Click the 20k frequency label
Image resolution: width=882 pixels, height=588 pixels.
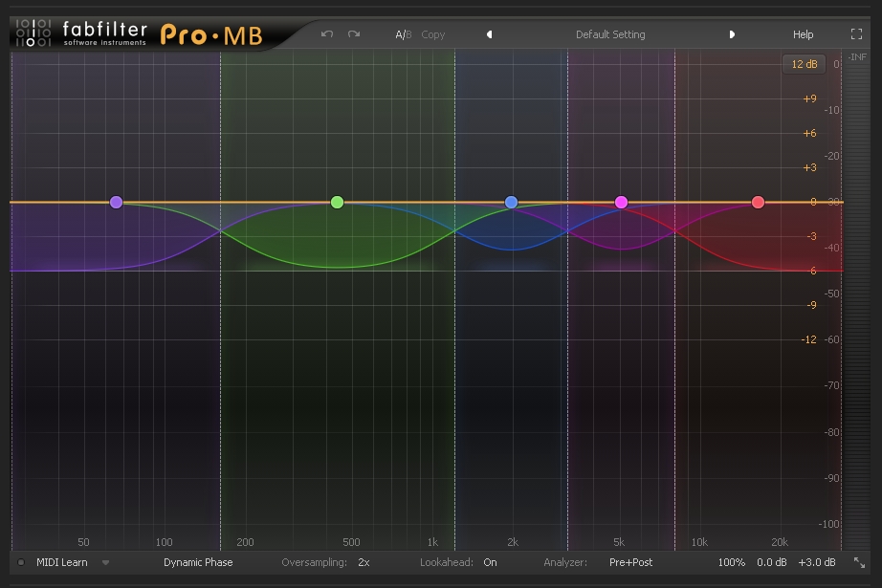(x=779, y=542)
